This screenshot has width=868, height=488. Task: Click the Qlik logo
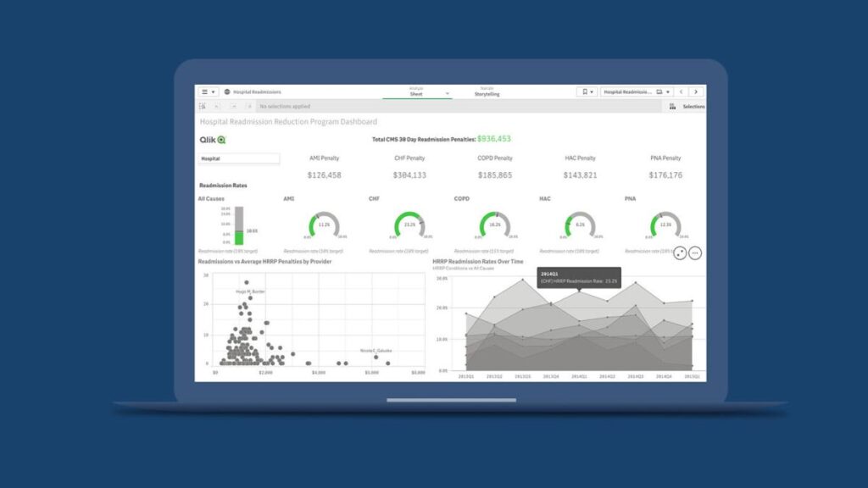click(x=213, y=140)
